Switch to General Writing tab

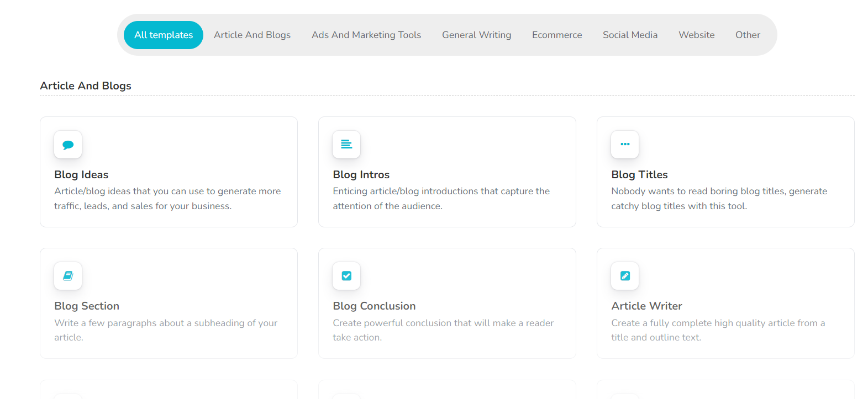476,35
